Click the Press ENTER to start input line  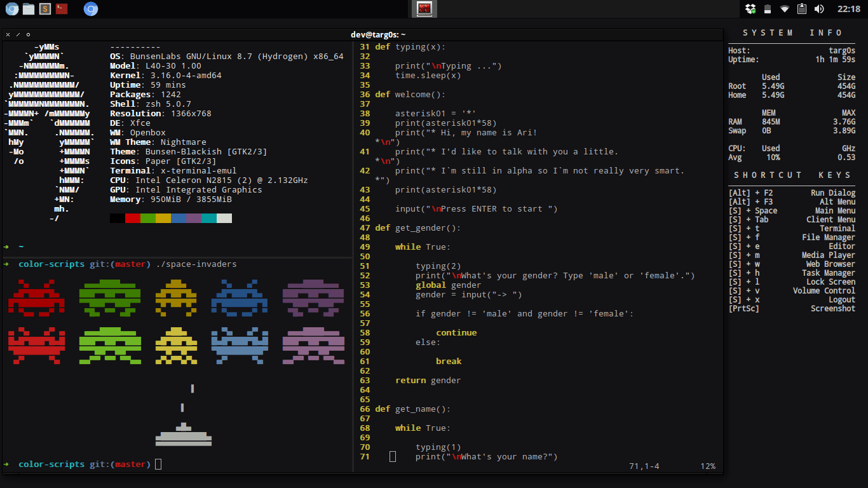click(477, 209)
